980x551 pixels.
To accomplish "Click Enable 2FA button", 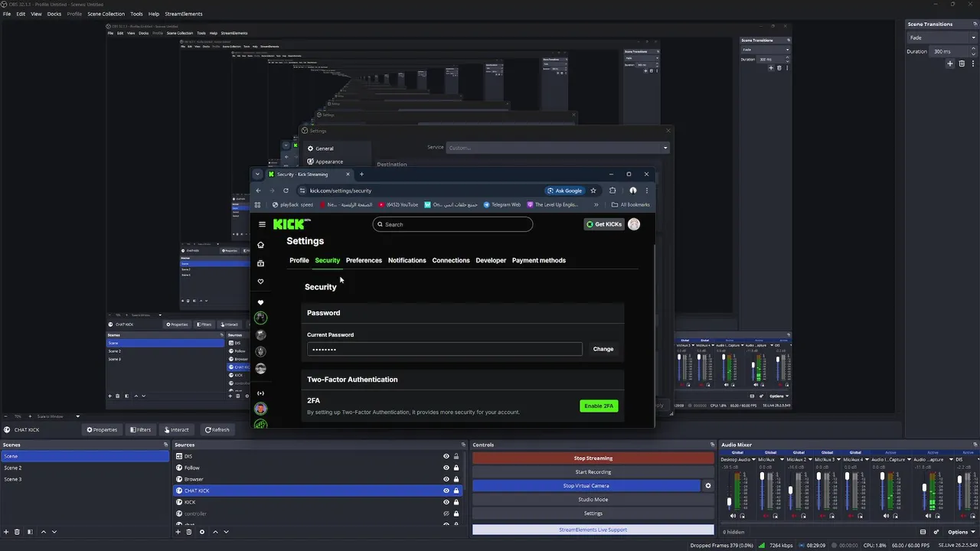I will tap(599, 406).
